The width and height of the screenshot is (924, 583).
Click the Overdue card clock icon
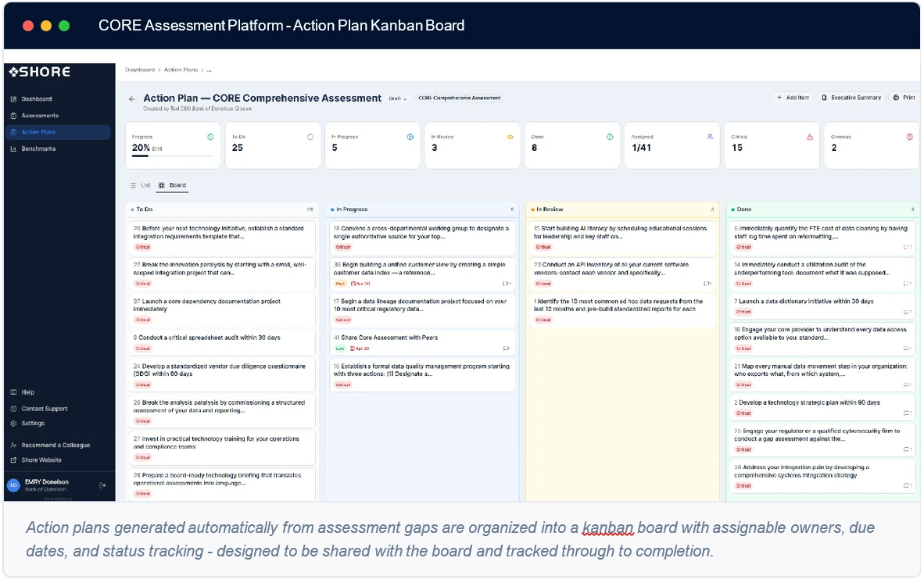click(x=909, y=137)
